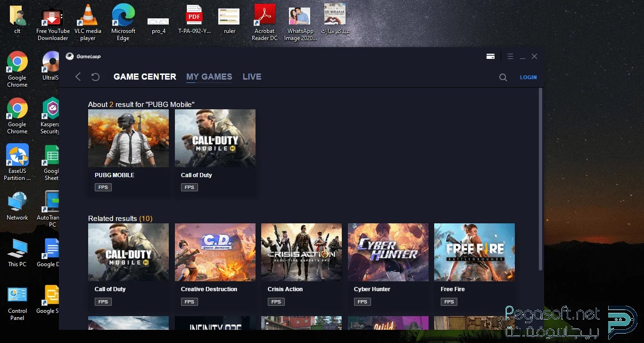Image resolution: width=644 pixels, height=343 pixels.
Task: Open Google Sheets desktop shortcut
Action: [x=51, y=163]
